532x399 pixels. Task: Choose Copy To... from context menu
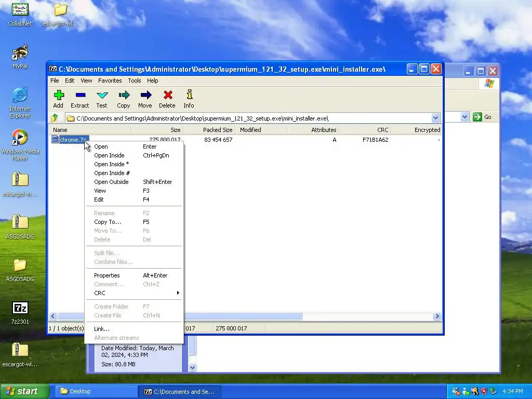(134, 222)
